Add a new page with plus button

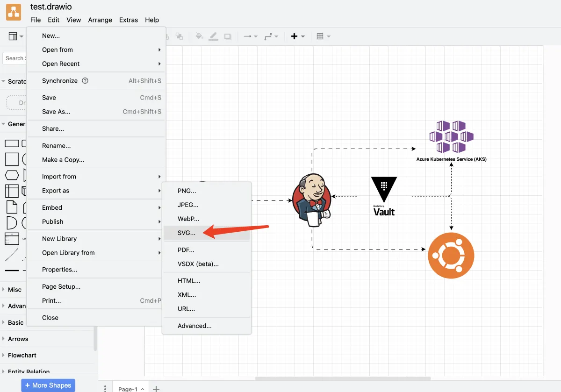pos(157,388)
